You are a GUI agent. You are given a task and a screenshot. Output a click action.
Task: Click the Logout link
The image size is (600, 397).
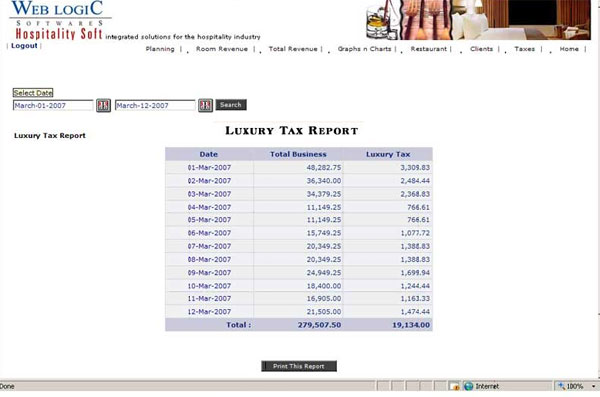coord(24,46)
